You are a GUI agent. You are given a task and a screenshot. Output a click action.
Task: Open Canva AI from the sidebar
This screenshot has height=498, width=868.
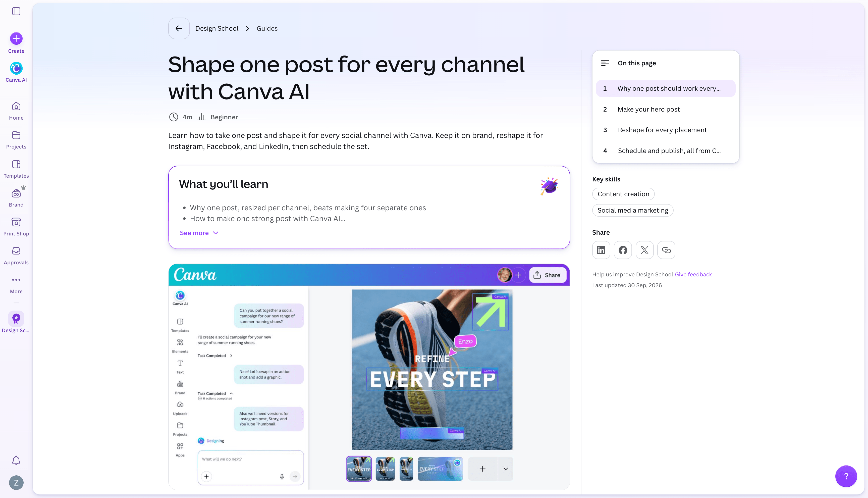(x=16, y=72)
